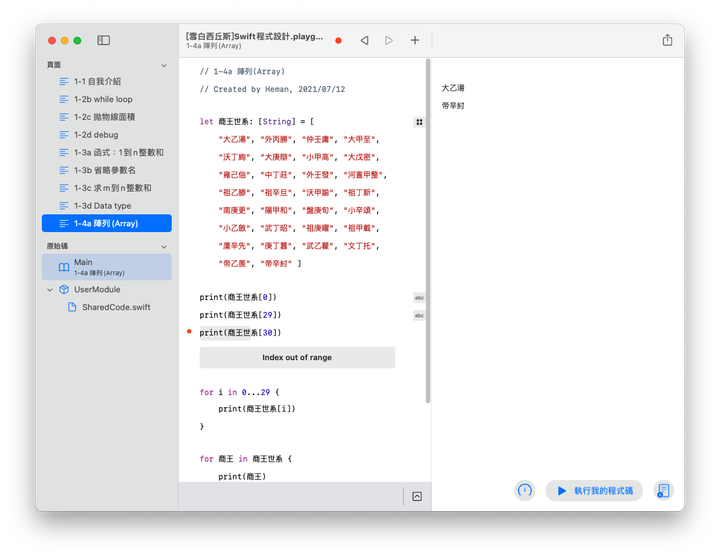Show abc result for print 商王世系[0]
The image size is (720, 558).
419,298
